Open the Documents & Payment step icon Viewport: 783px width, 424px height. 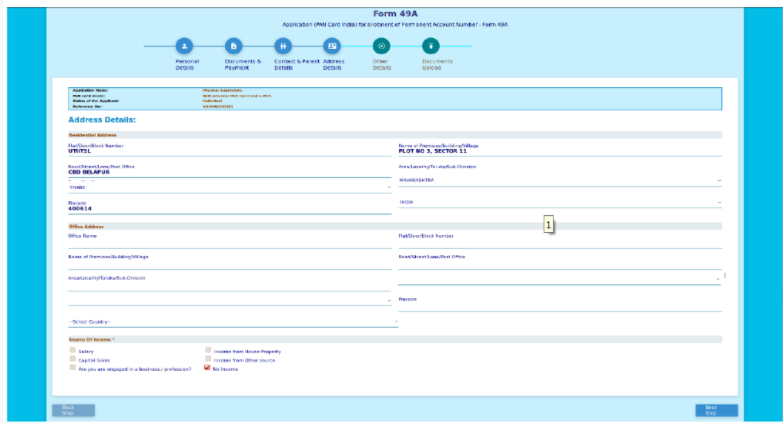(233, 46)
